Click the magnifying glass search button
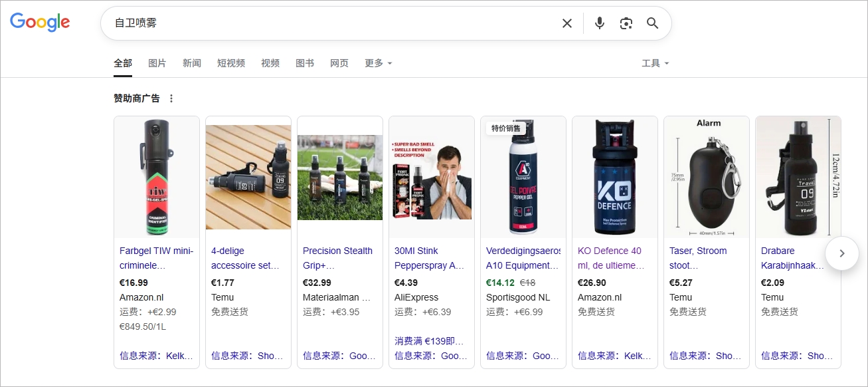Viewport: 868px width, 387px height. pos(652,23)
